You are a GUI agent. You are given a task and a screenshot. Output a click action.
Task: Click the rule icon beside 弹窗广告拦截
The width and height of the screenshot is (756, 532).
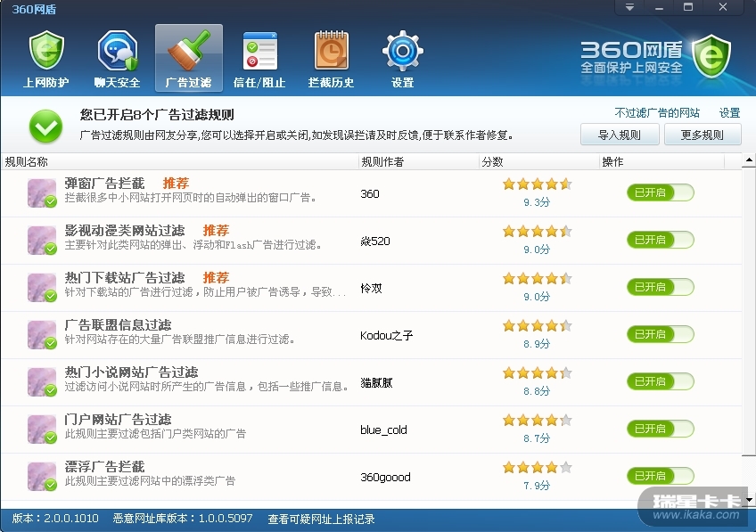42,193
